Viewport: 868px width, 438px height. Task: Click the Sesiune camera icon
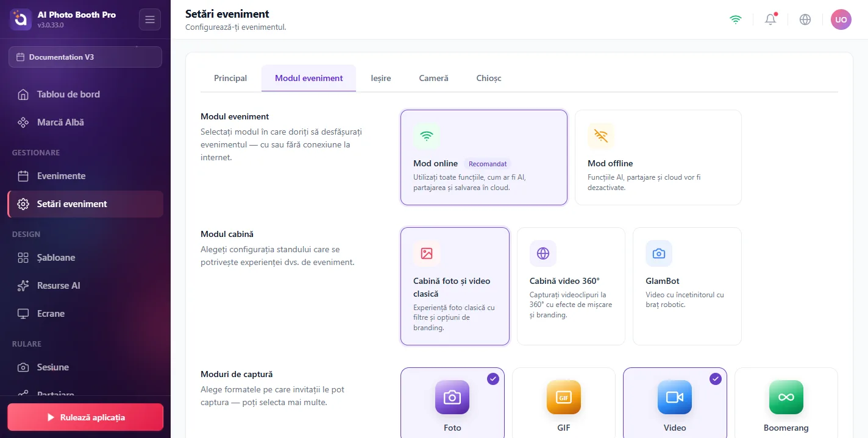click(x=23, y=367)
